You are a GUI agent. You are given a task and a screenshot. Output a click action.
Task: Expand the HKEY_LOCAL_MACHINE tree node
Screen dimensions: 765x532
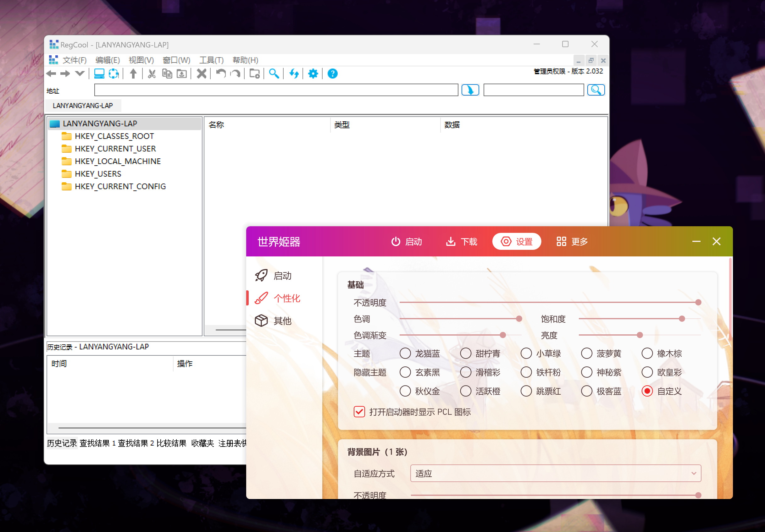(x=117, y=161)
